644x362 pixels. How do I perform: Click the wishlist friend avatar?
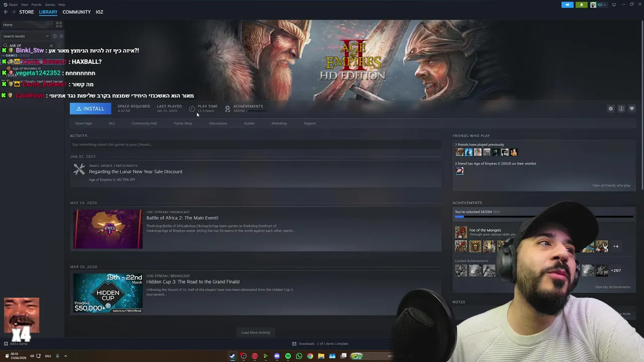point(459,171)
